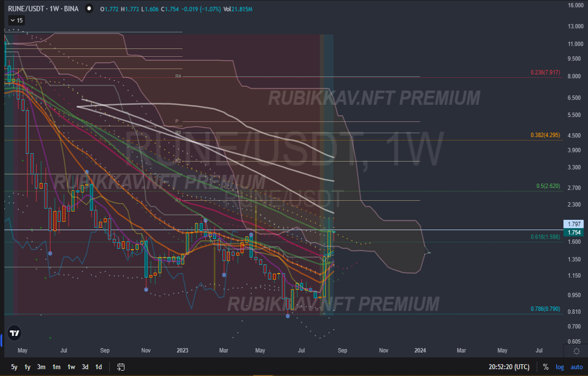Click the R4 pivot label
The width and height of the screenshot is (588, 376).
point(178,76)
